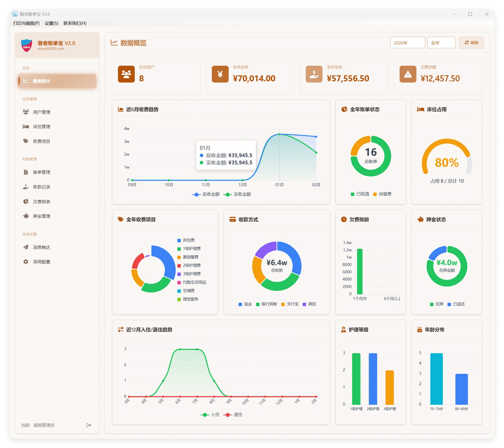Click the www.620RJ.com website link
The height and width of the screenshot is (448, 504).
(x=51, y=49)
